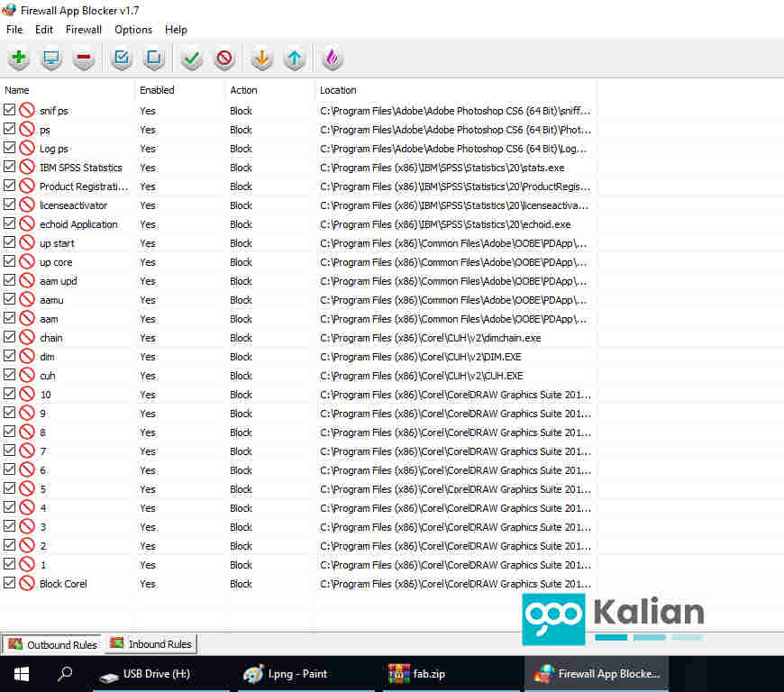Click the orange Move down arrow icon

tap(261, 59)
